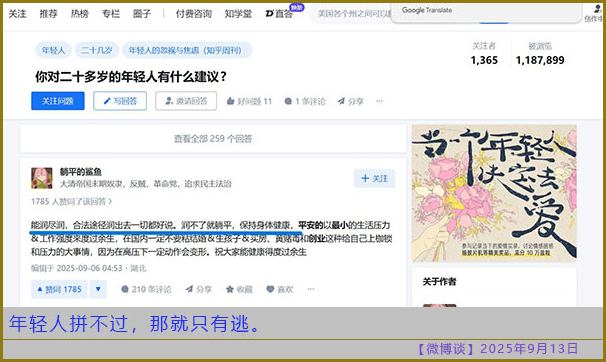Image resolution: width=606 pixels, height=362 pixels.
Task: Open the 关注 navigation tab
Action: pos(17,14)
